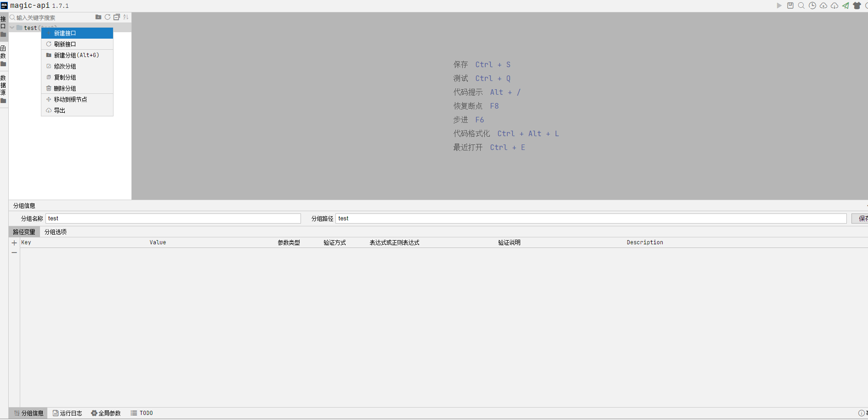Click the info icon in the bottom-right status bar
868x420 pixels.
[x=862, y=413]
